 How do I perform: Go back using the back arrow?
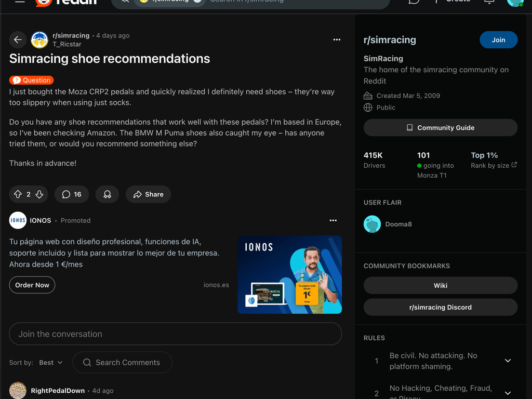point(18,39)
